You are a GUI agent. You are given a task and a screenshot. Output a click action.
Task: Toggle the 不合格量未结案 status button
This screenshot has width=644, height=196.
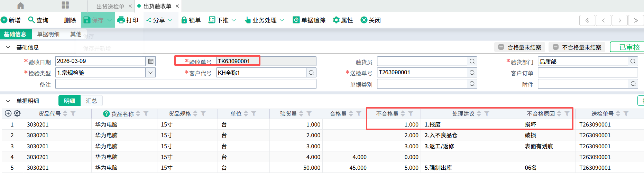[577, 47]
